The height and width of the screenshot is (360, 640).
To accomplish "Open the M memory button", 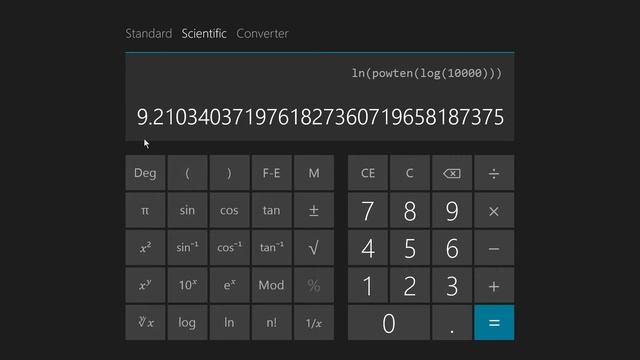I will [x=313, y=173].
